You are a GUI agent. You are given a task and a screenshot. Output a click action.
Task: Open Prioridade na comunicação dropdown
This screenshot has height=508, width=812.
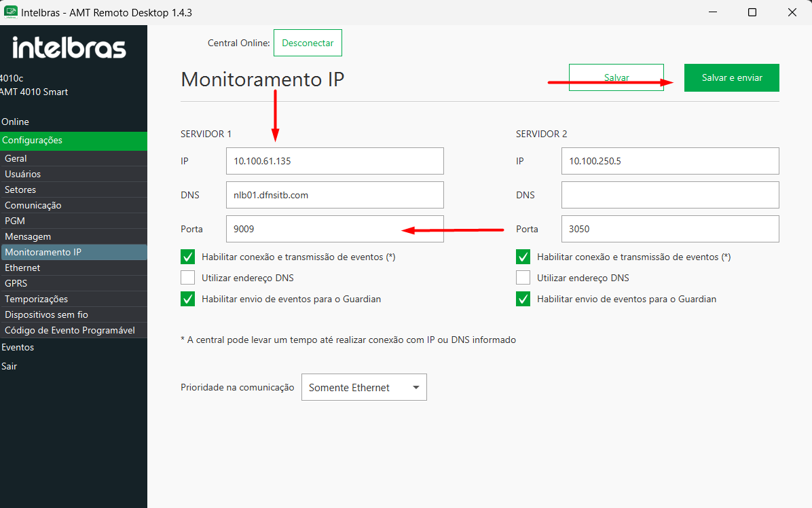coord(364,387)
